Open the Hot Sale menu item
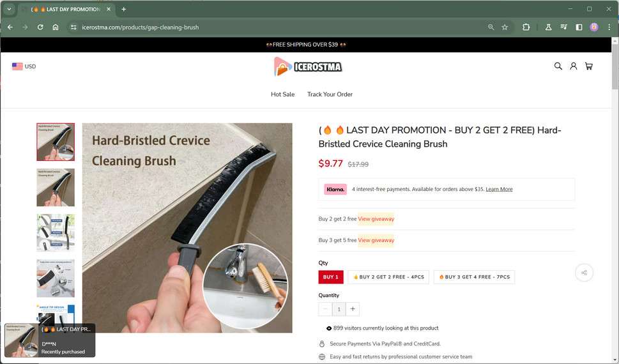Viewport: 619px width, 364px height. [x=282, y=95]
